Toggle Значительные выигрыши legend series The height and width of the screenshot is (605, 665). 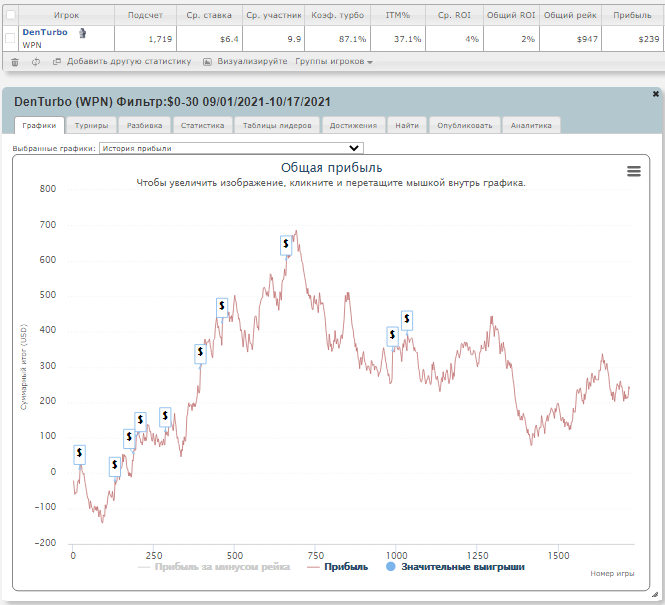tap(455, 567)
